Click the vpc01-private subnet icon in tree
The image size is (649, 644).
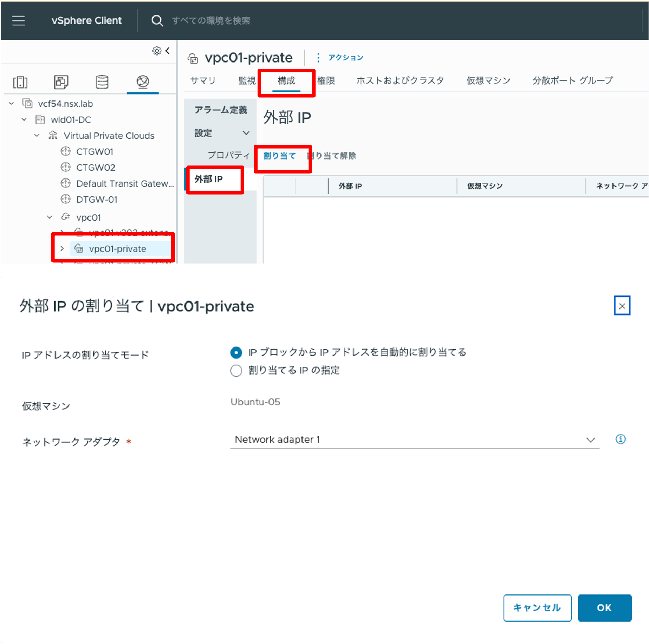79,249
